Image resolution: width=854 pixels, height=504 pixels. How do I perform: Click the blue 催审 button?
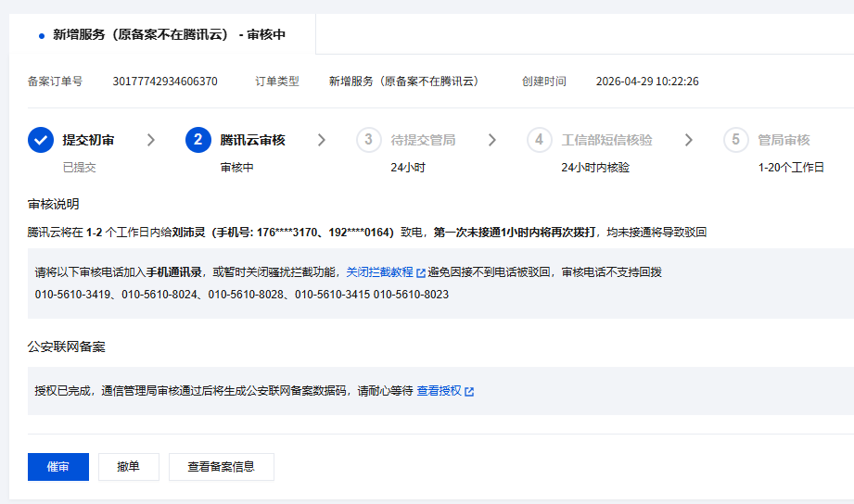click(58, 467)
